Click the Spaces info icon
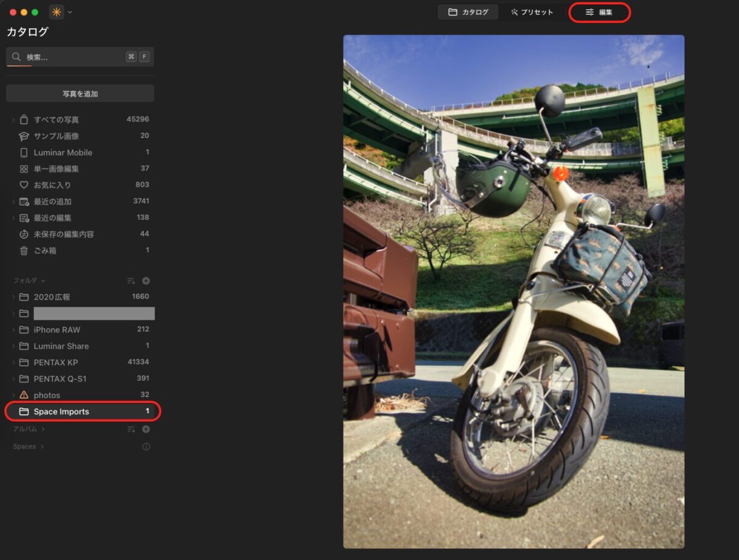 click(146, 447)
